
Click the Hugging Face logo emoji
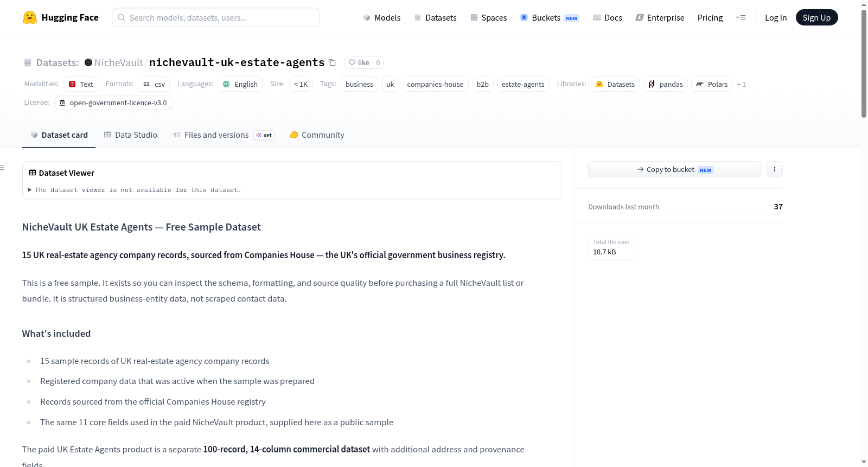pyautogui.click(x=29, y=17)
